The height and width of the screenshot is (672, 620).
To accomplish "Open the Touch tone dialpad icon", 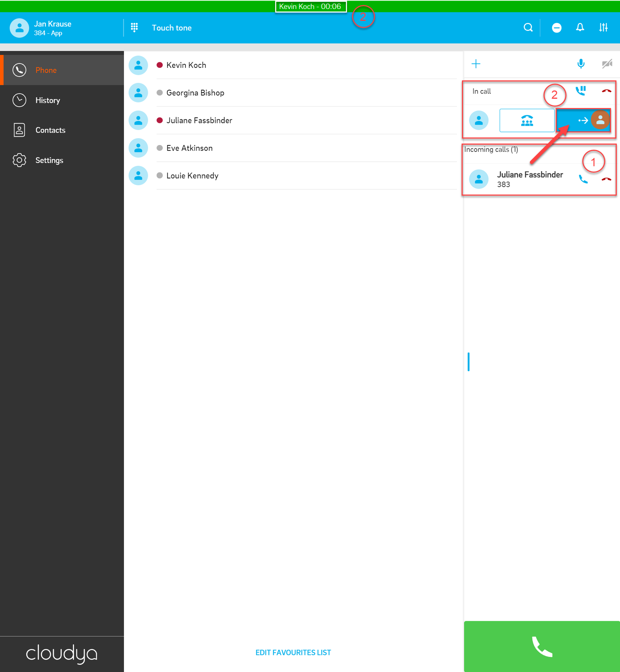I will pyautogui.click(x=134, y=28).
